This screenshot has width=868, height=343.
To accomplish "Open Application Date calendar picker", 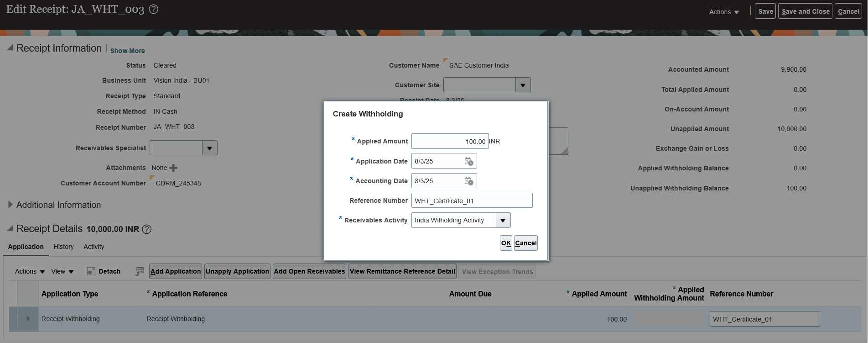I will (469, 161).
